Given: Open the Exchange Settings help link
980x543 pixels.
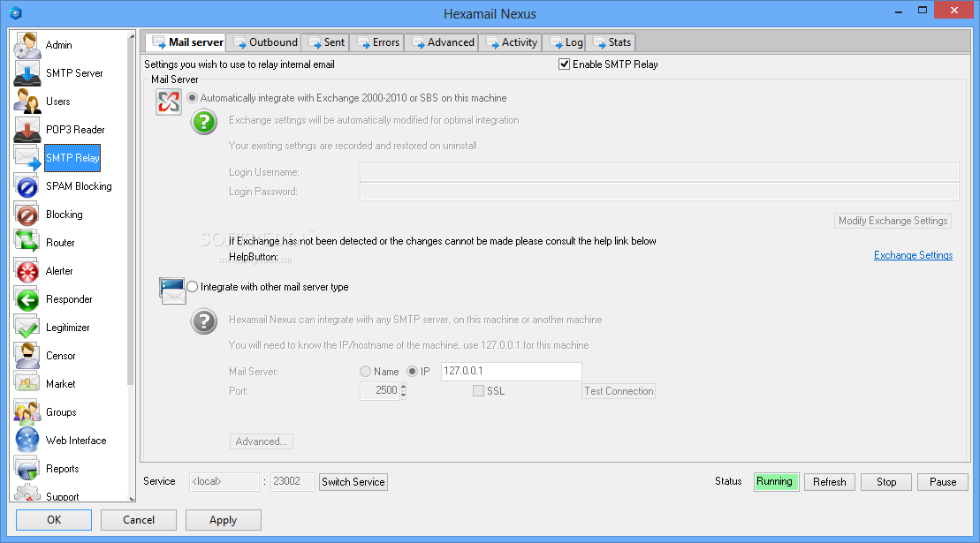Looking at the screenshot, I should click(913, 255).
